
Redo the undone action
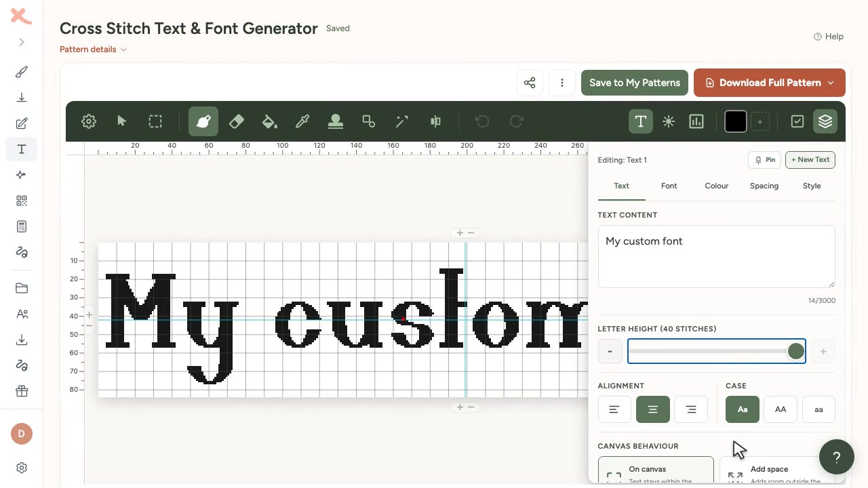pos(516,121)
